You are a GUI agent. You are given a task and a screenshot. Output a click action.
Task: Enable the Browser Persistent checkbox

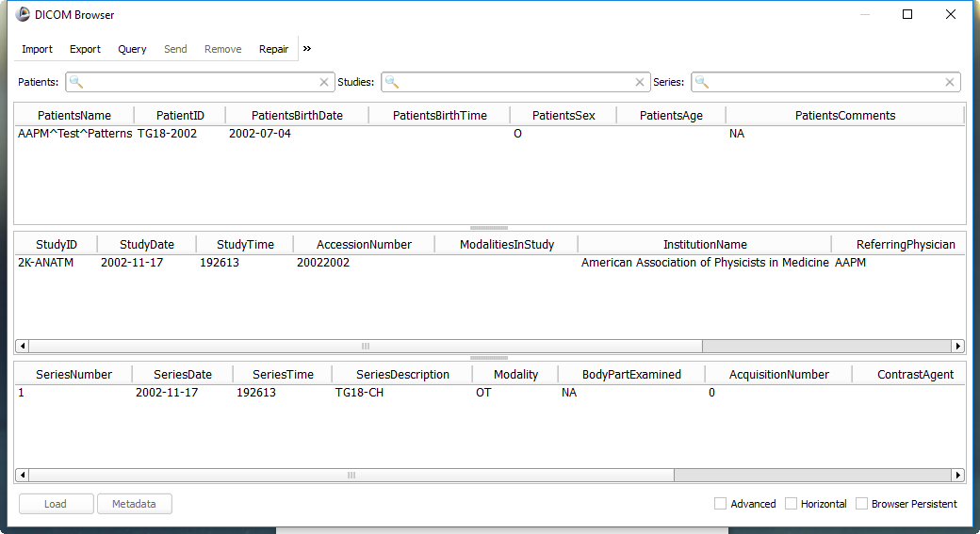point(862,504)
